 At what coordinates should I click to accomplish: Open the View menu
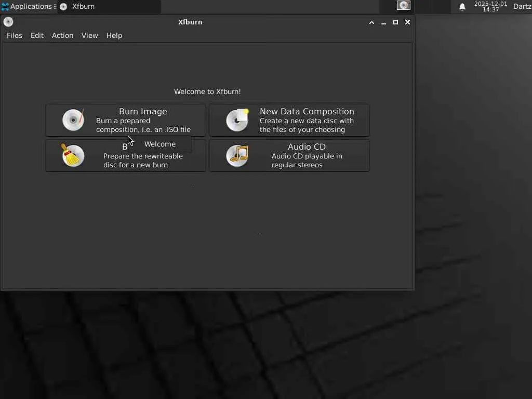coord(89,35)
